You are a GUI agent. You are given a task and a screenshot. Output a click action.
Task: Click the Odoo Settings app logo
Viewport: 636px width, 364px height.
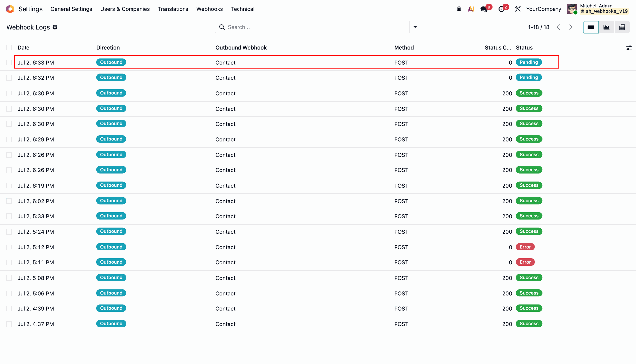click(10, 9)
